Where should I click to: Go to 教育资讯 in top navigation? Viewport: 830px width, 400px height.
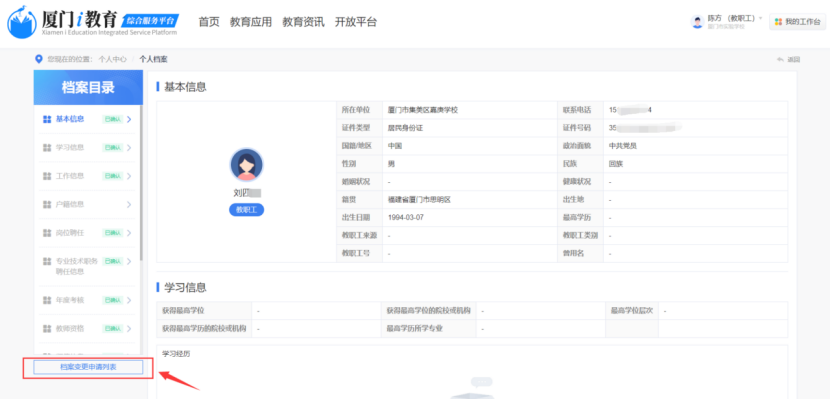pyautogui.click(x=303, y=22)
